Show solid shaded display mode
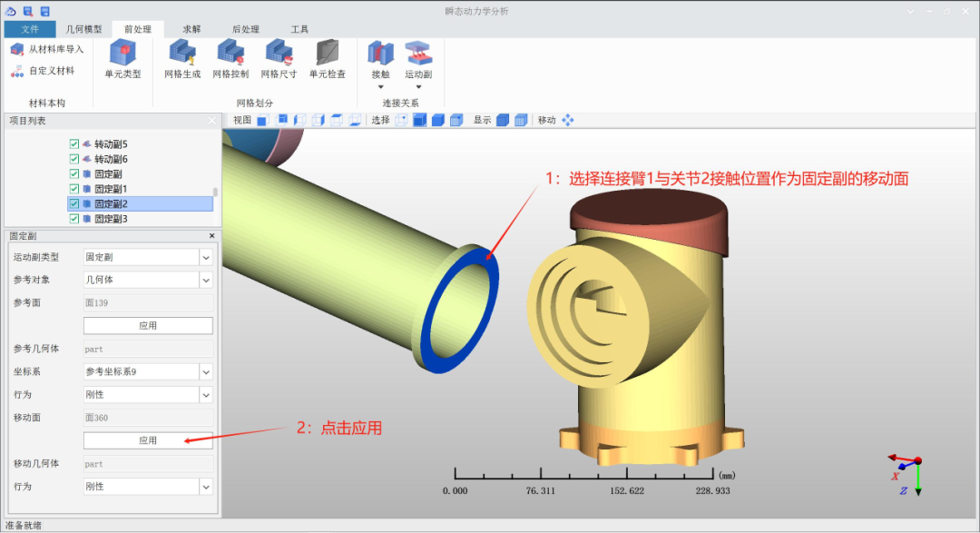Viewport: 980px width, 533px height. click(x=503, y=120)
